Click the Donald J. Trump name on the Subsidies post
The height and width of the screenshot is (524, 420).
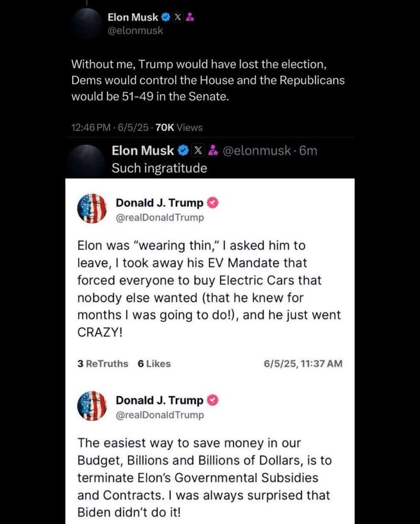(159, 400)
